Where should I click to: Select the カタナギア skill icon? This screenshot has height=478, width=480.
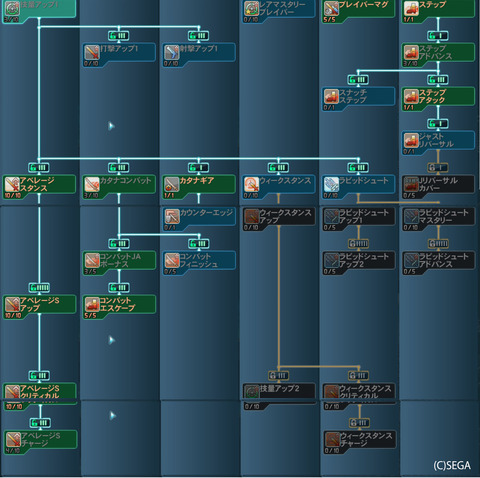pos(172,184)
